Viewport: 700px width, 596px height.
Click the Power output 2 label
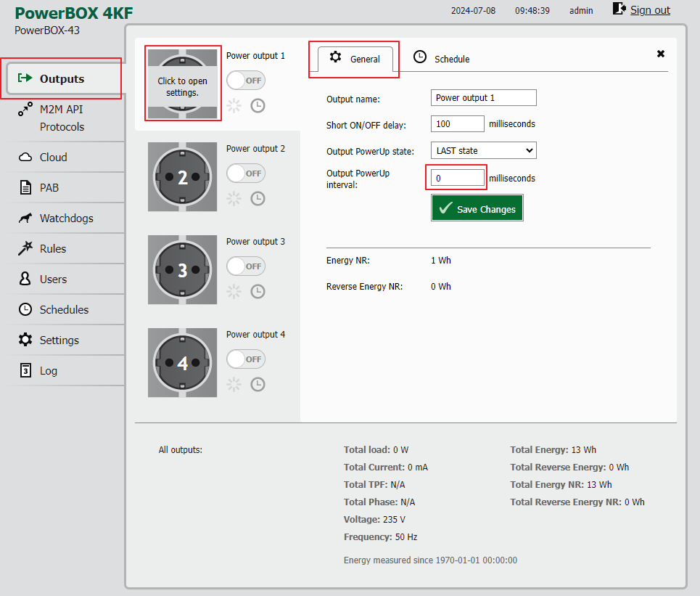click(x=255, y=149)
